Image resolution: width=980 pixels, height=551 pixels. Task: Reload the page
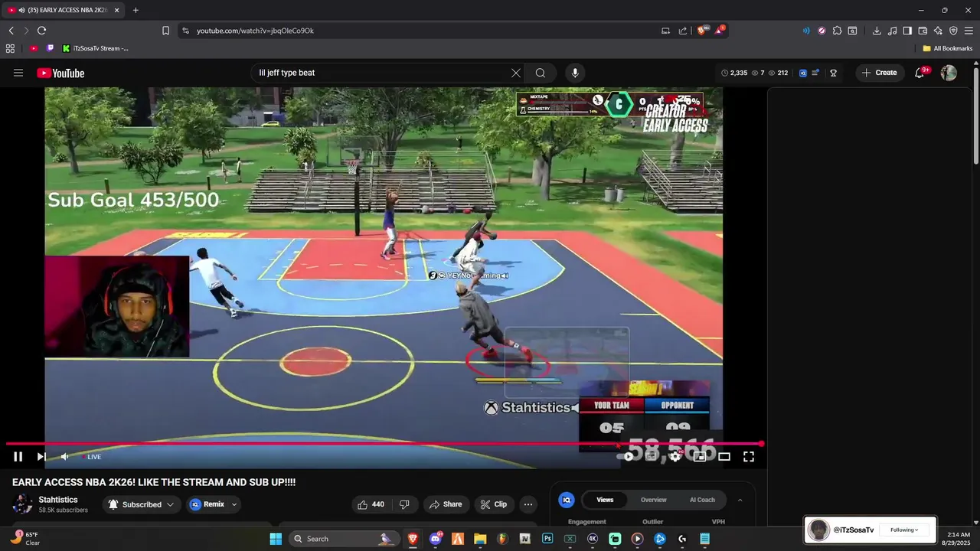click(x=41, y=31)
